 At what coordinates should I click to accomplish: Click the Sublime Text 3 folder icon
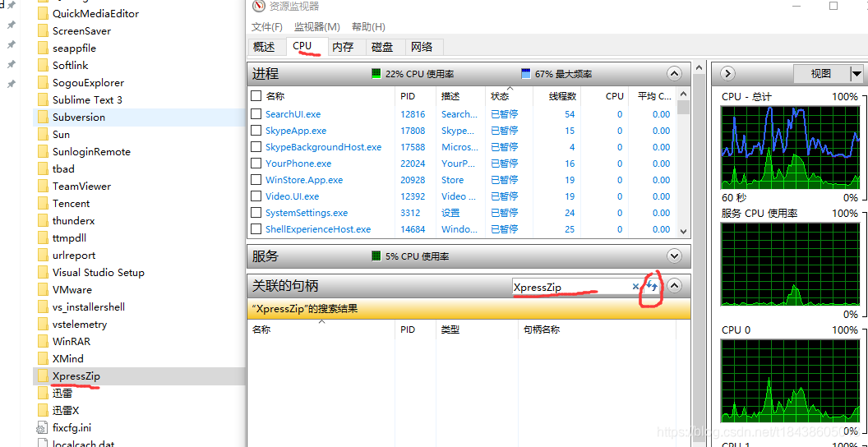click(44, 99)
